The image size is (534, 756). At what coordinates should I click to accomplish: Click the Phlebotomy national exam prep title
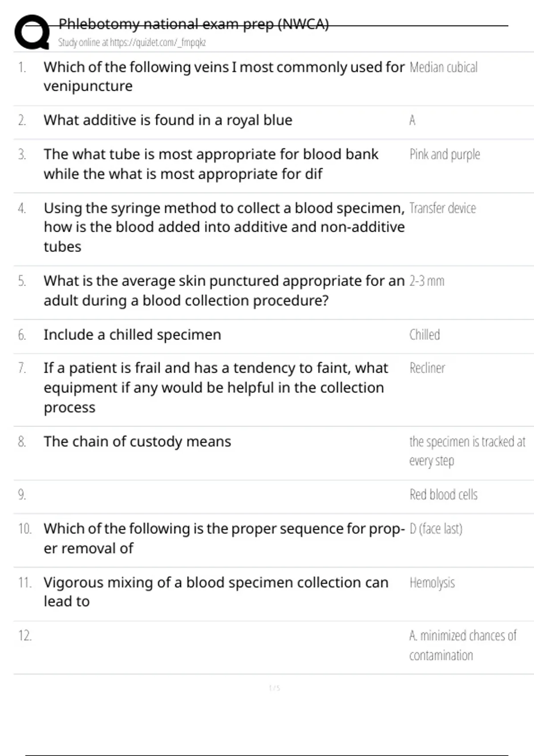coord(194,24)
